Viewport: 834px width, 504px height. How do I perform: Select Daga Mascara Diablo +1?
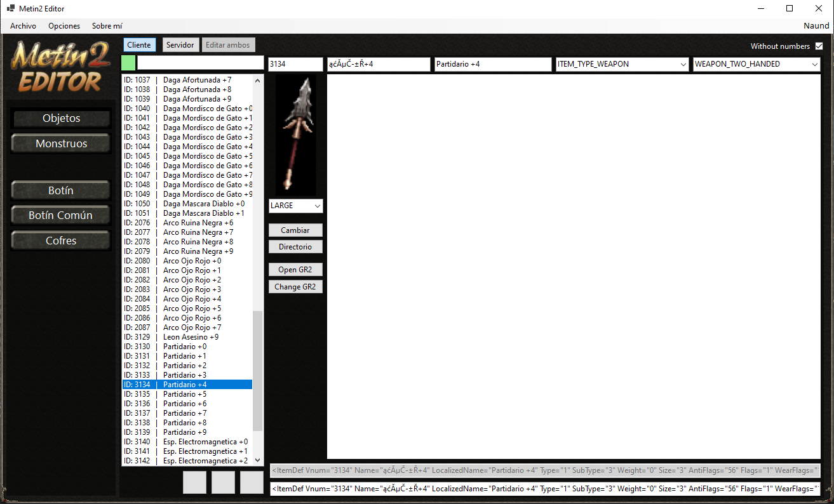coord(187,213)
